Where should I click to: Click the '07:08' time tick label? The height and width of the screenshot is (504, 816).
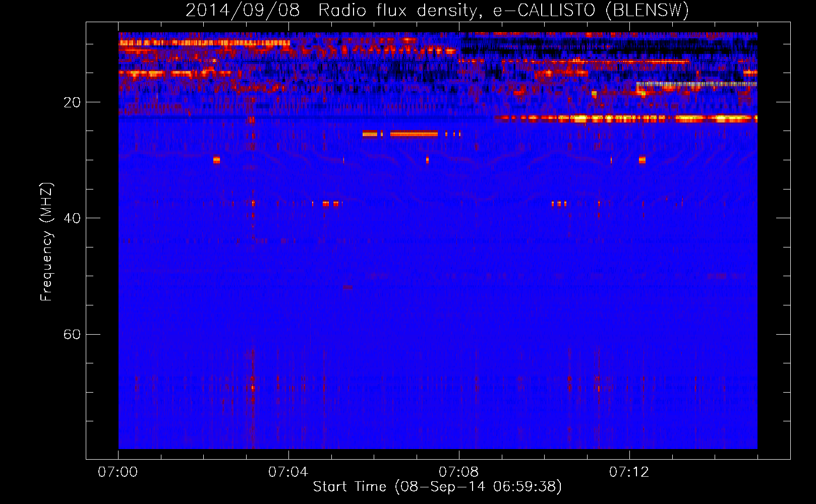(x=459, y=472)
